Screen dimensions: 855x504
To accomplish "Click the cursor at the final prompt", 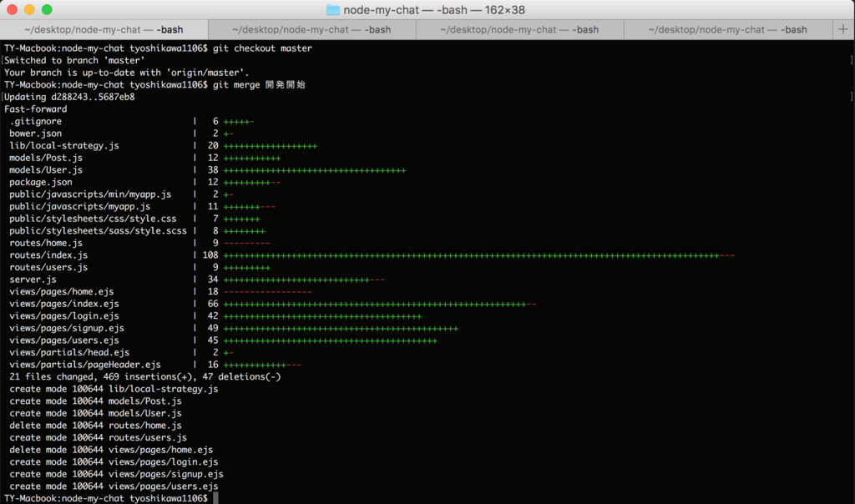I will 215,498.
